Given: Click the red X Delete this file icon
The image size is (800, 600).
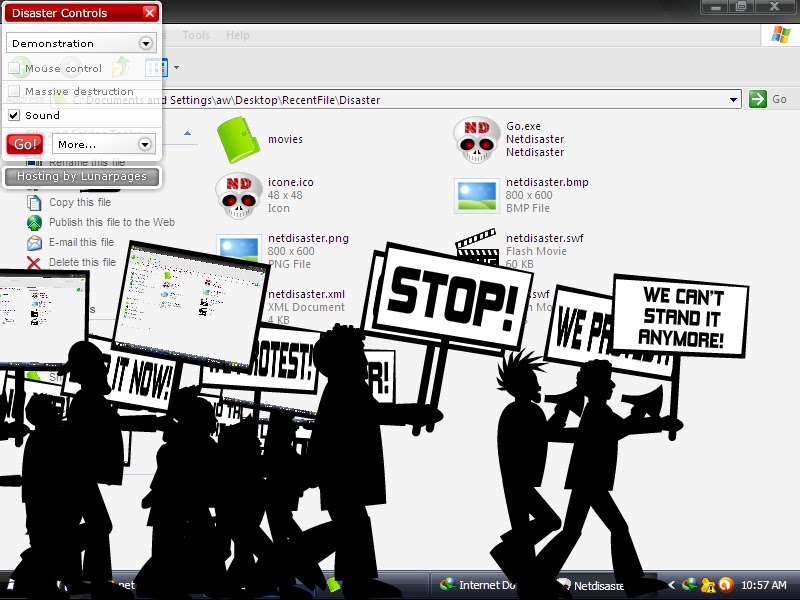Looking at the screenshot, I should tap(34, 263).
